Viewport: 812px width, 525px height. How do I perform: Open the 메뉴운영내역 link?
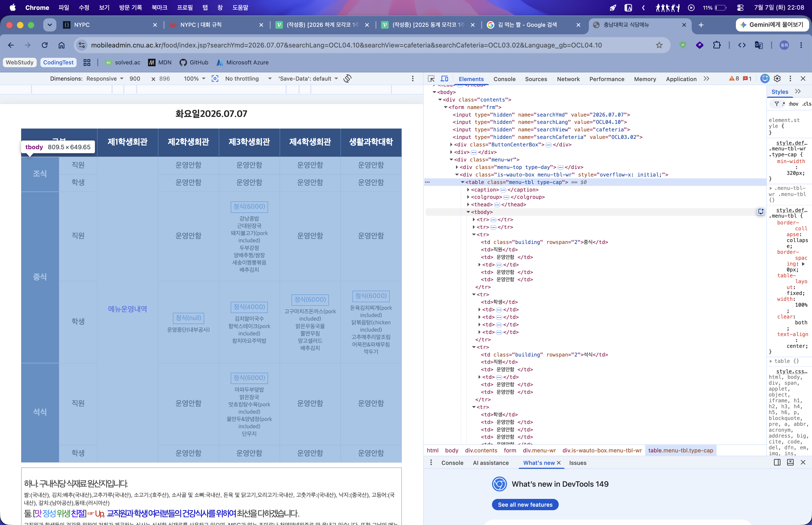(x=127, y=309)
